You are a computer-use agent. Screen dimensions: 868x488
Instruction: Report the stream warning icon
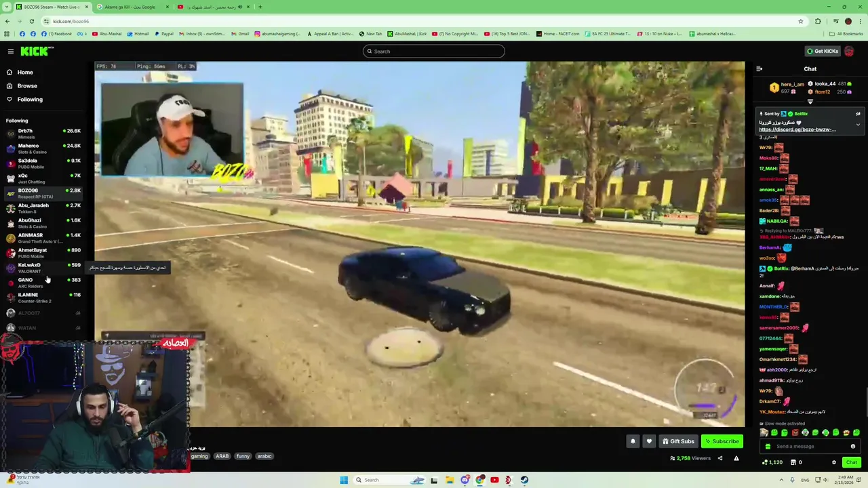pos(736,458)
